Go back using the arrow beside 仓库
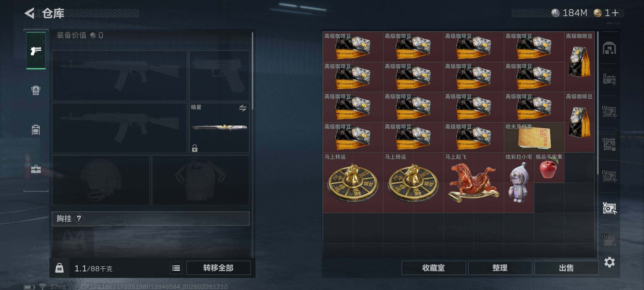 [x=30, y=13]
